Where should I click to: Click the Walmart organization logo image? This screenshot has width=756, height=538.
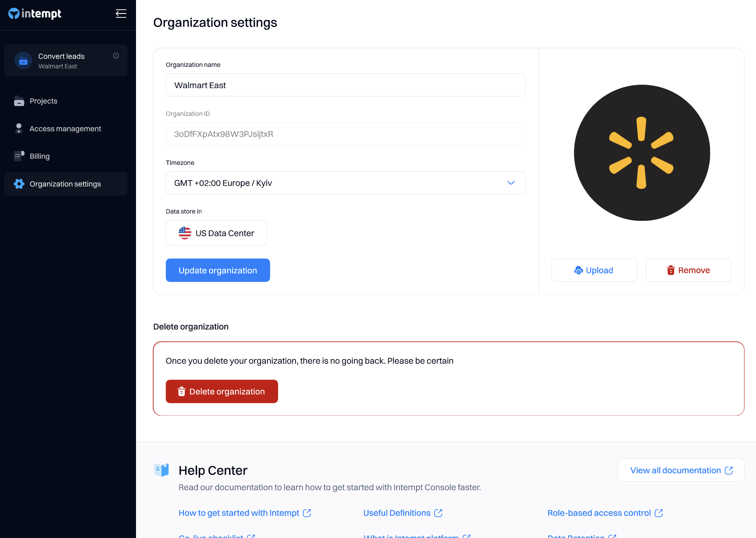[x=641, y=153]
